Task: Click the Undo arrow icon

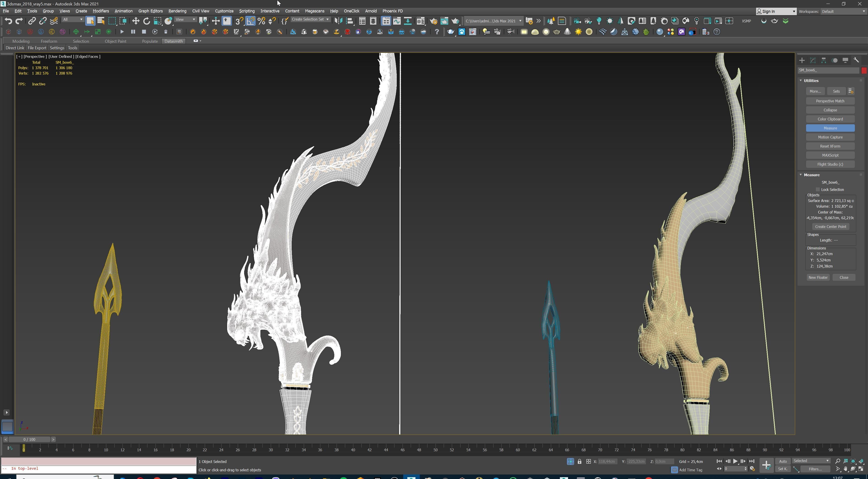Action: coord(8,21)
